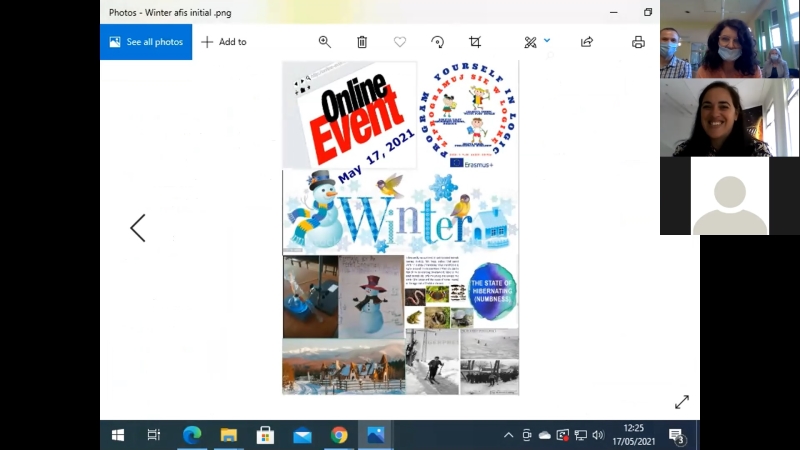Rotate the image using the rotate icon
Screen dimensions: 800x450
tap(437, 42)
